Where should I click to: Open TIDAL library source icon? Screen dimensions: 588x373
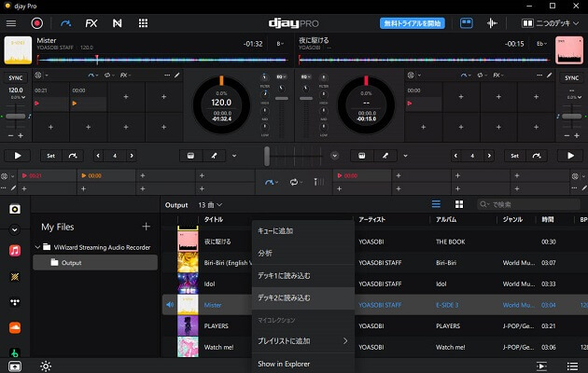(x=15, y=302)
